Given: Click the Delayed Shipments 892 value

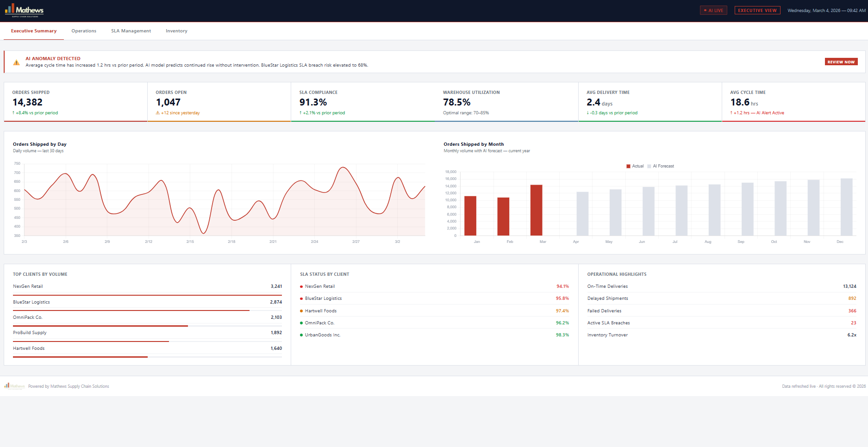Looking at the screenshot, I should pos(852,298).
